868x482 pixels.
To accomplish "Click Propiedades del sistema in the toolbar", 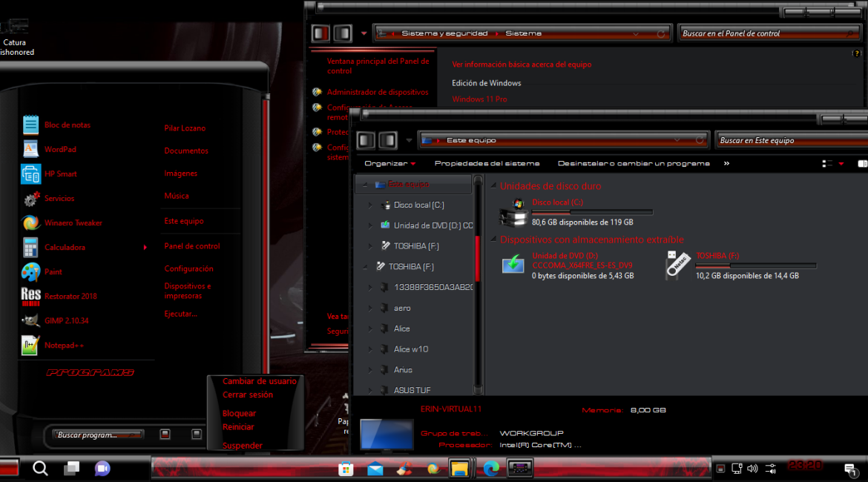I will (487, 163).
